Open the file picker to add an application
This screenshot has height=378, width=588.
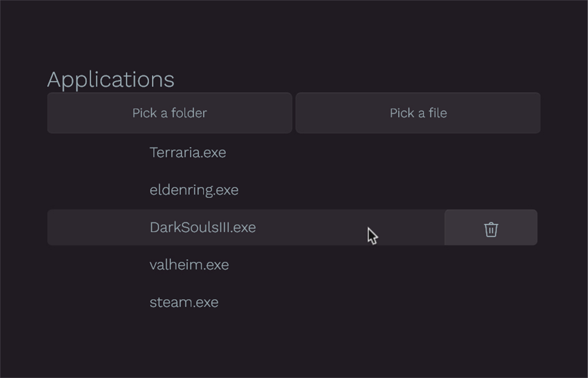(x=418, y=113)
